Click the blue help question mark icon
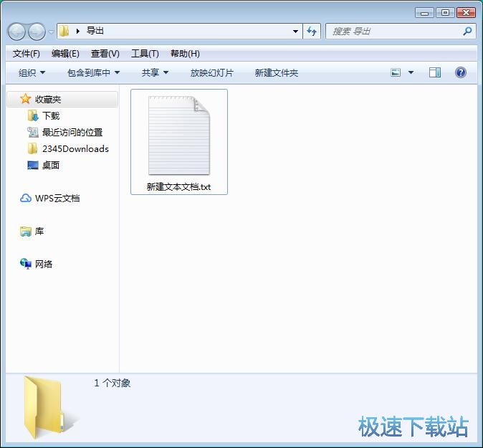Viewport: 483px width, 448px height. [461, 72]
